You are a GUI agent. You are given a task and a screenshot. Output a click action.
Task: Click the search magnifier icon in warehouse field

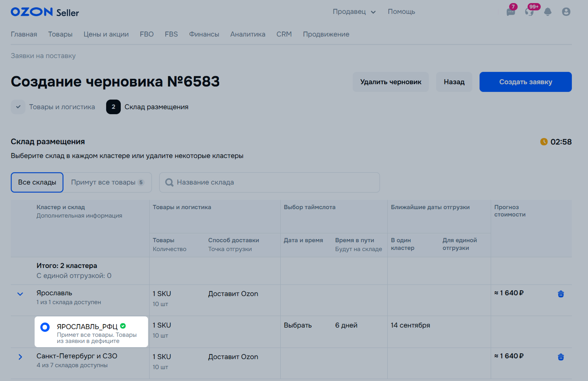(169, 182)
